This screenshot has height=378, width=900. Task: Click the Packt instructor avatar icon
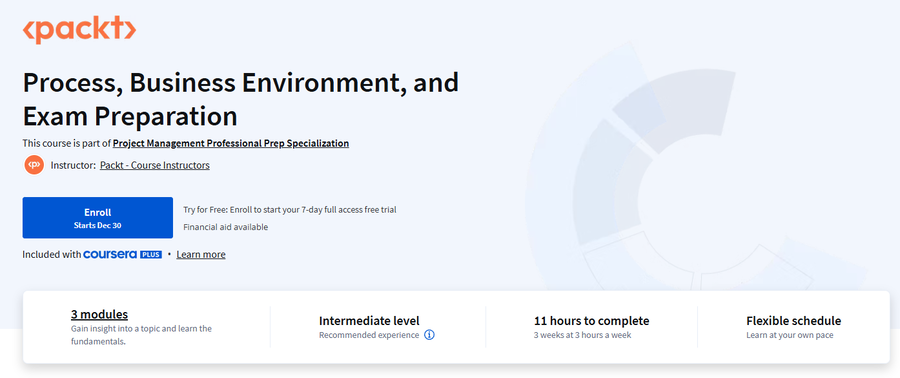click(34, 165)
